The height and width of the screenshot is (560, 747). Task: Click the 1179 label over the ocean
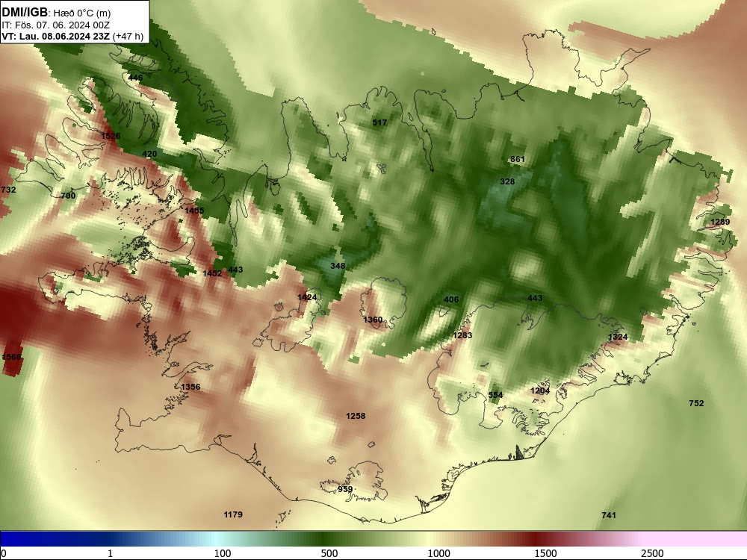click(233, 514)
